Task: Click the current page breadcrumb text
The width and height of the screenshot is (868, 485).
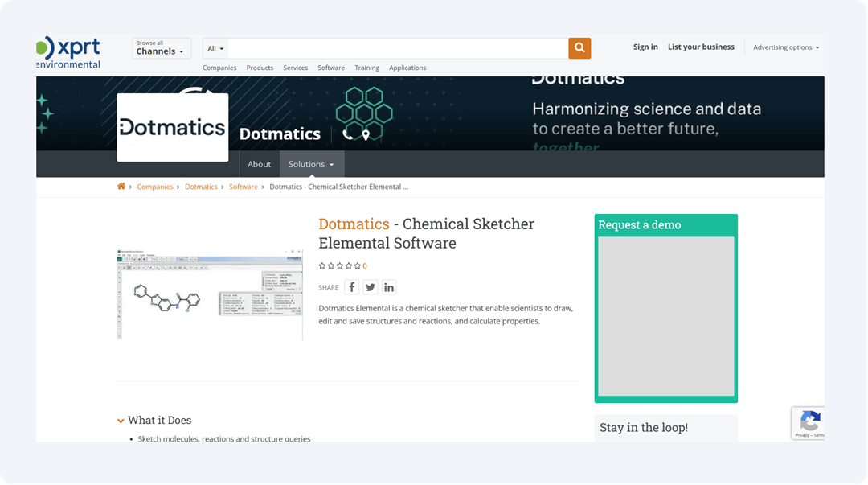Action: pyautogui.click(x=339, y=187)
